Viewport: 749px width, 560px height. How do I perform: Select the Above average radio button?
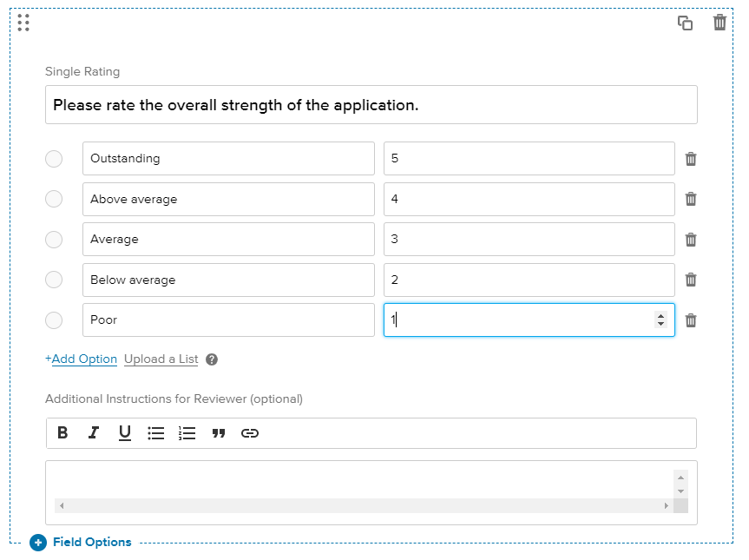click(x=54, y=199)
